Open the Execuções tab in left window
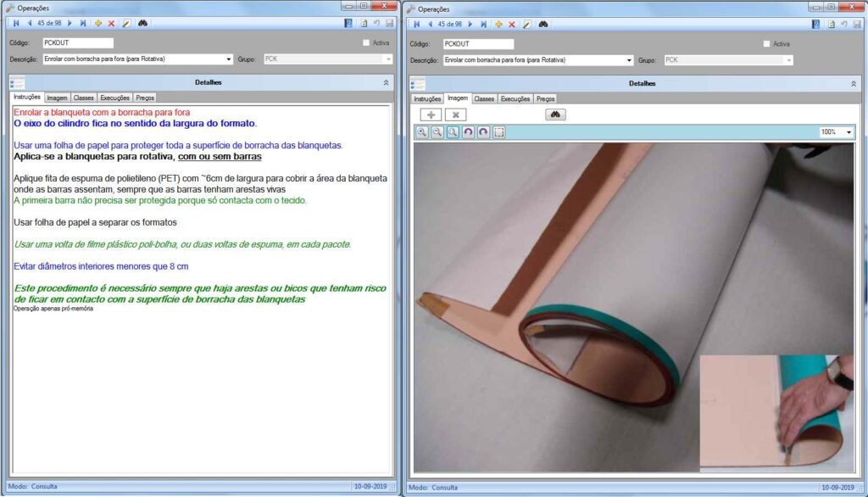 pos(114,98)
